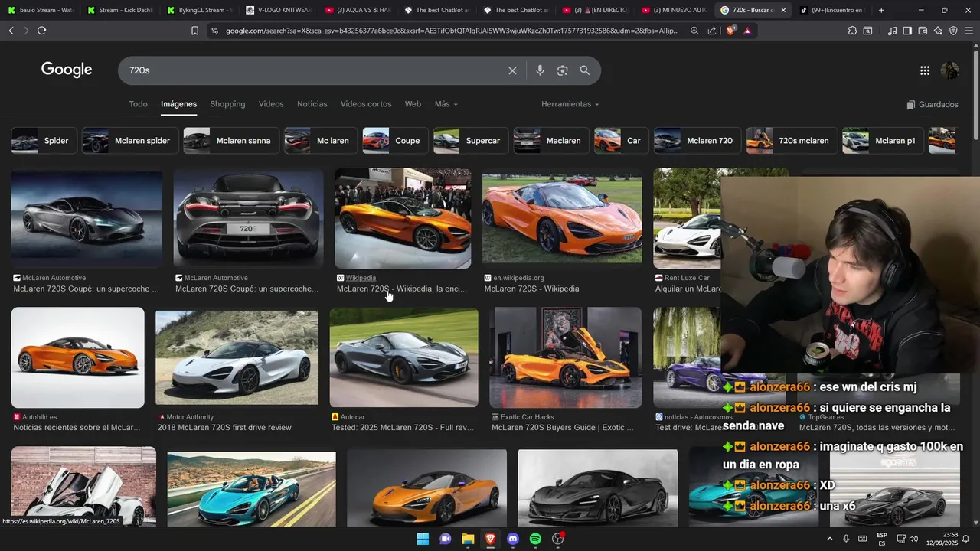Open the Videos cortos tab
Screen dimensions: 980x551
click(366, 104)
